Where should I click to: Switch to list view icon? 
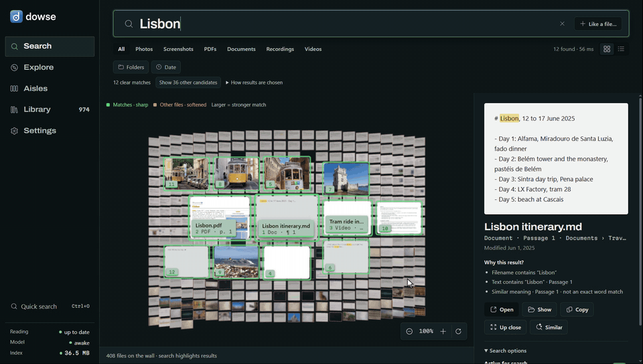point(621,49)
